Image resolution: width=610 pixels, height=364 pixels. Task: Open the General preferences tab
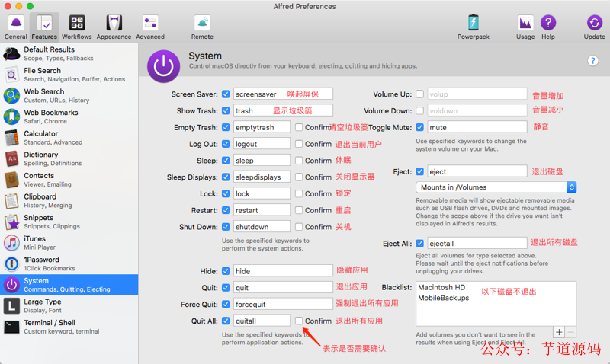coord(15,27)
